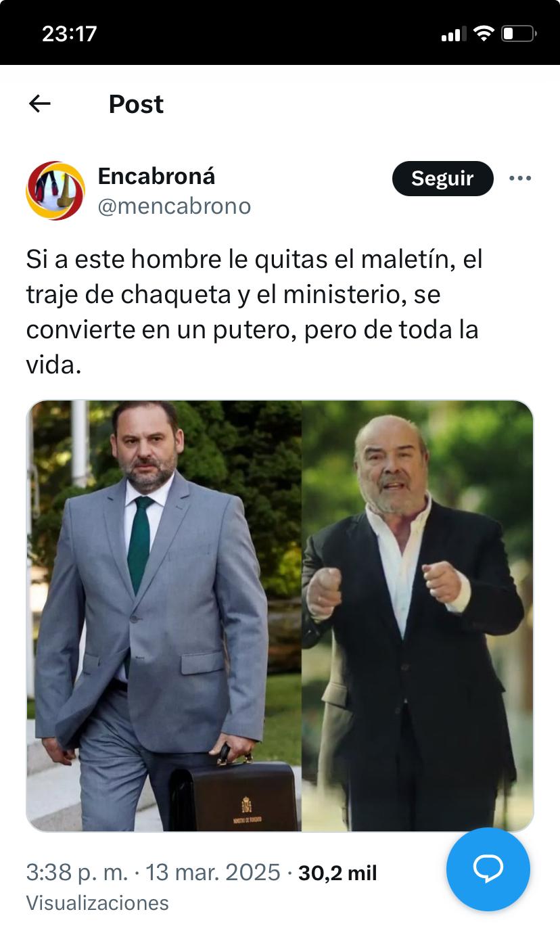Screen dimensions: 560x937
Task: Tap the 23:17 clock in status bar
Action: (x=70, y=34)
